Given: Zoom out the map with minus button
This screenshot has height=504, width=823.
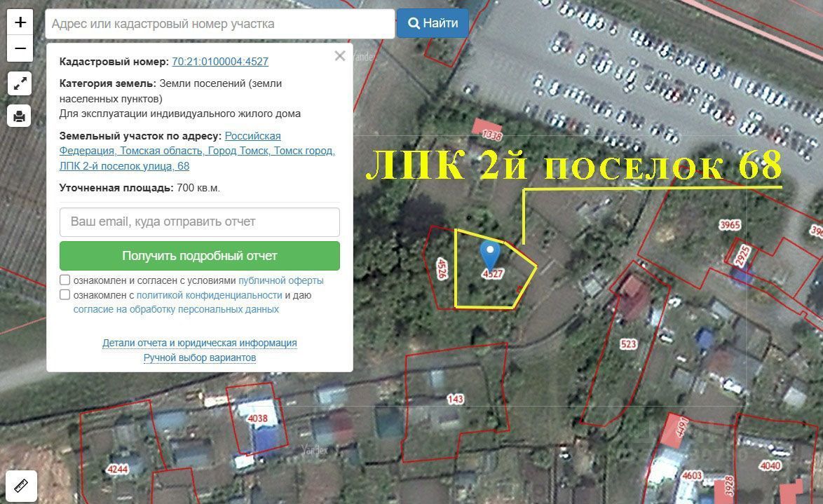Looking at the screenshot, I should [x=20, y=49].
